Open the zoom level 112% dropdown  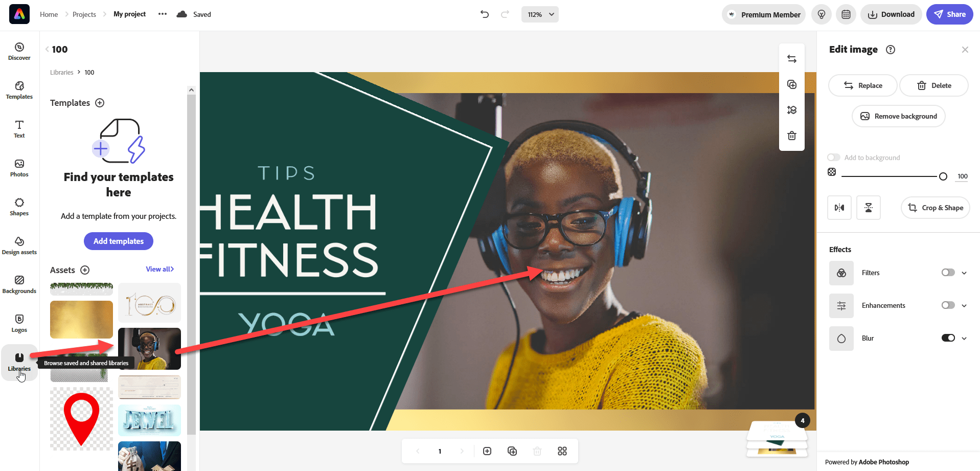click(x=539, y=14)
